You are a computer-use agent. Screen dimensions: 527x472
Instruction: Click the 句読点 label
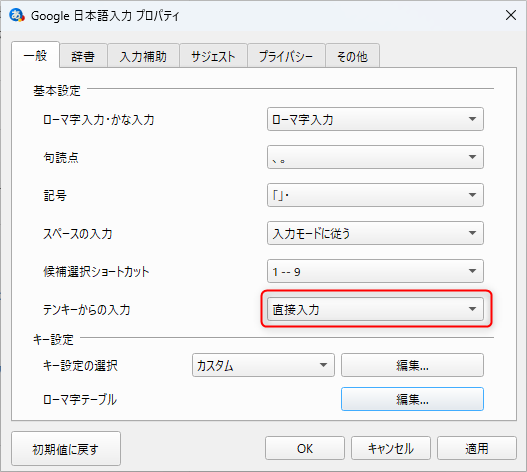click(x=61, y=157)
